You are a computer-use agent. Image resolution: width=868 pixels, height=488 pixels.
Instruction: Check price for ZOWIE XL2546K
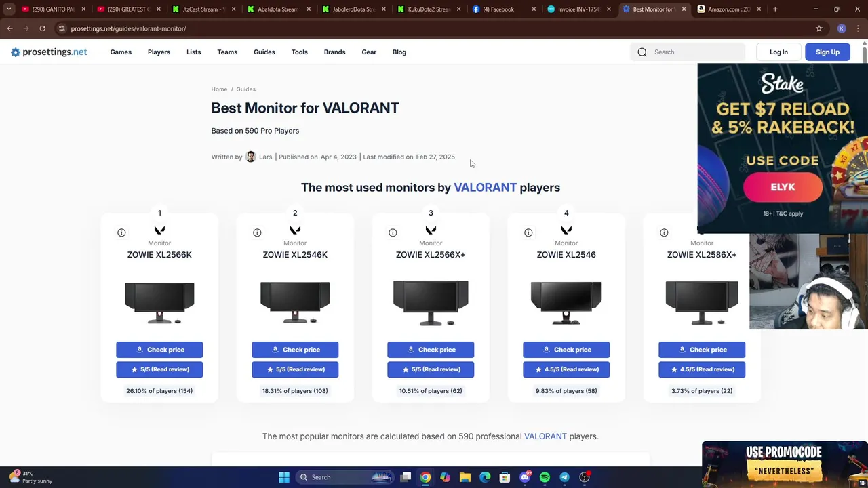295,350
